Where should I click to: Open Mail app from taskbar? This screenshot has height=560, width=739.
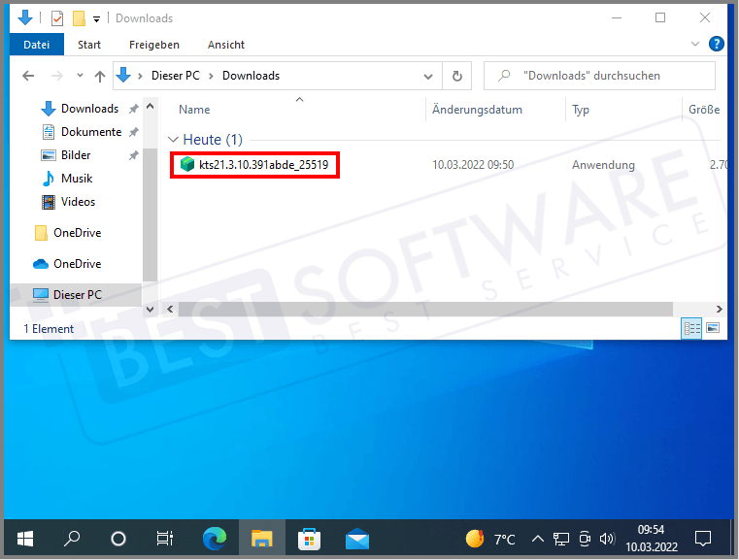356,539
